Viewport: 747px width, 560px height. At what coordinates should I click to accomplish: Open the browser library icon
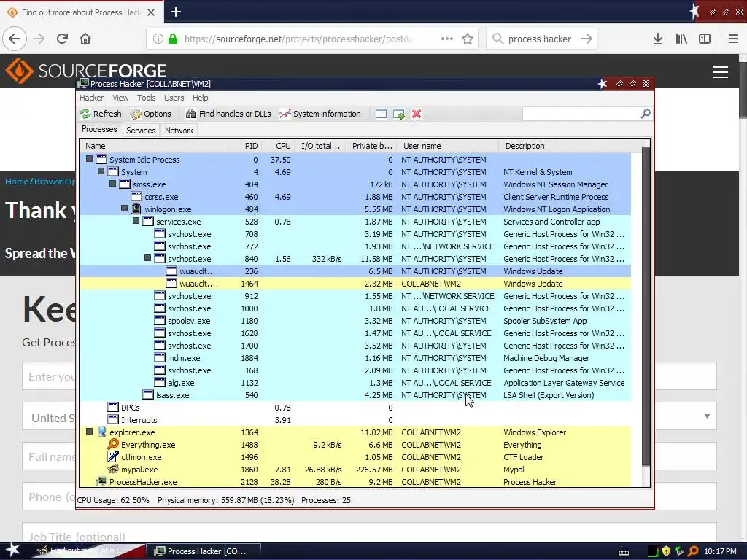click(681, 39)
